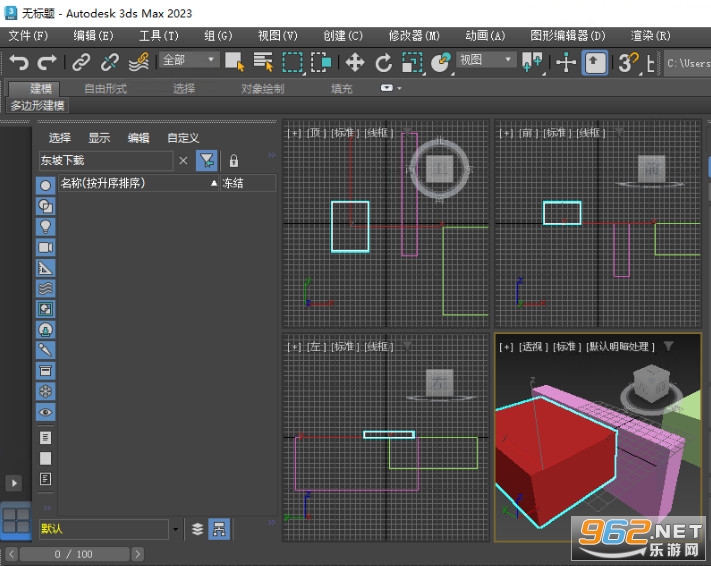Open the 组(G) menu
This screenshot has height=566, width=711.
point(218,35)
